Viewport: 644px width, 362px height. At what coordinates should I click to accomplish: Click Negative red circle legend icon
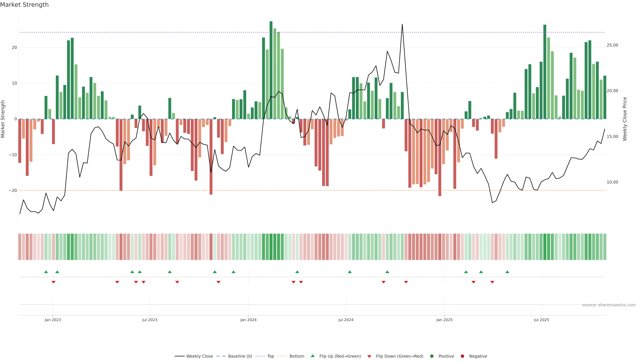(462, 356)
